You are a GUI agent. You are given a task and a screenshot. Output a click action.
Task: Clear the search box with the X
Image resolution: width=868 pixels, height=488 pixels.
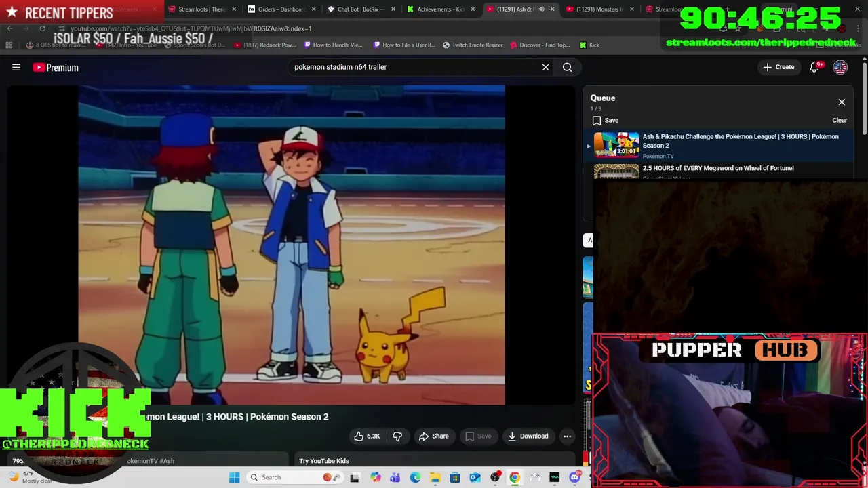click(545, 67)
